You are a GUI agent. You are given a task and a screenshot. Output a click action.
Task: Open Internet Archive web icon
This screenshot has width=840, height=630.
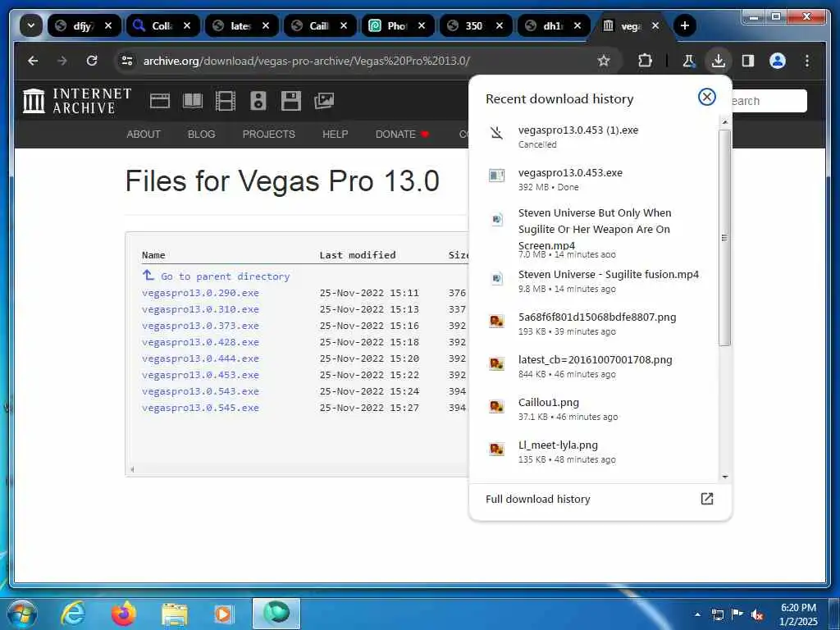pos(160,101)
